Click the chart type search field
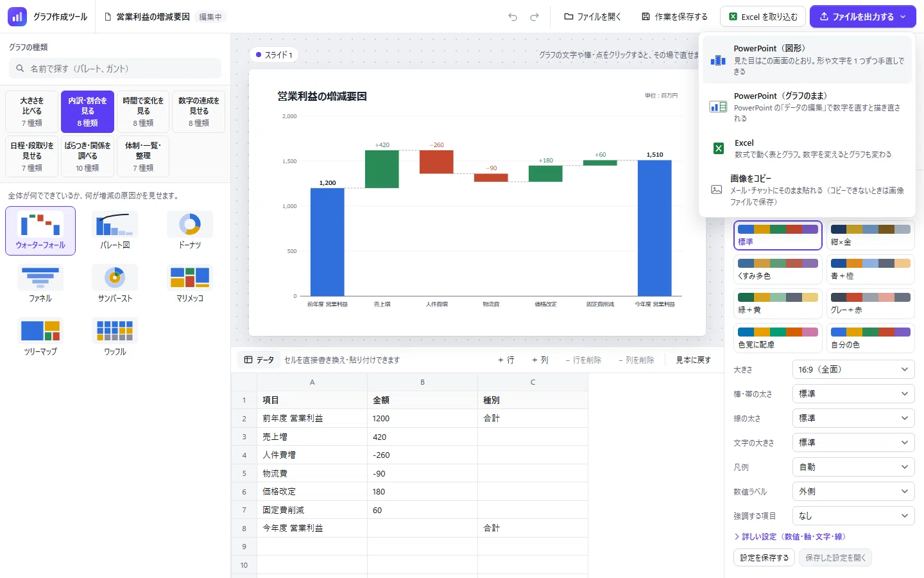The width and height of the screenshot is (924, 578). pyautogui.click(x=115, y=68)
